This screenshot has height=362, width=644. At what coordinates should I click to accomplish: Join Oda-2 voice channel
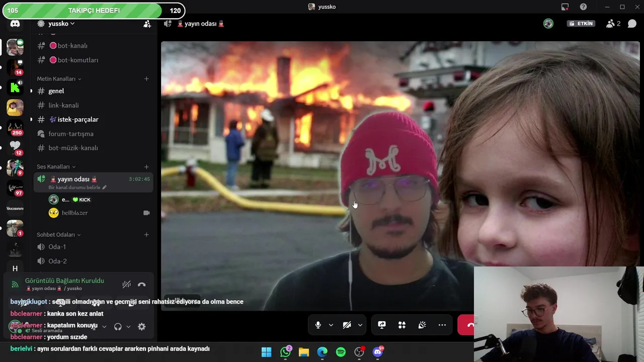tap(94, 261)
